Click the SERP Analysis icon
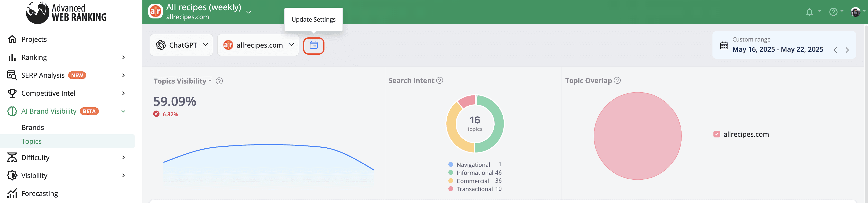This screenshot has height=203, width=868. coord(12,75)
